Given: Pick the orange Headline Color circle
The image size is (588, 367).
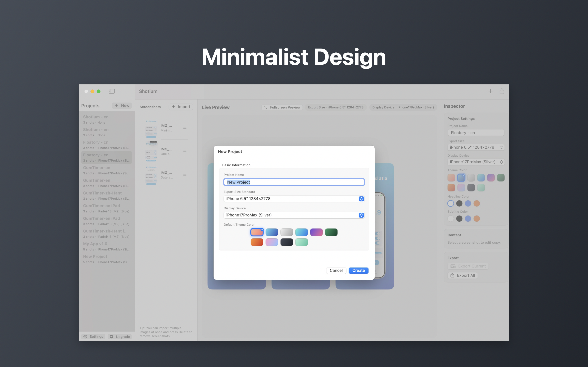Looking at the screenshot, I should (x=477, y=203).
